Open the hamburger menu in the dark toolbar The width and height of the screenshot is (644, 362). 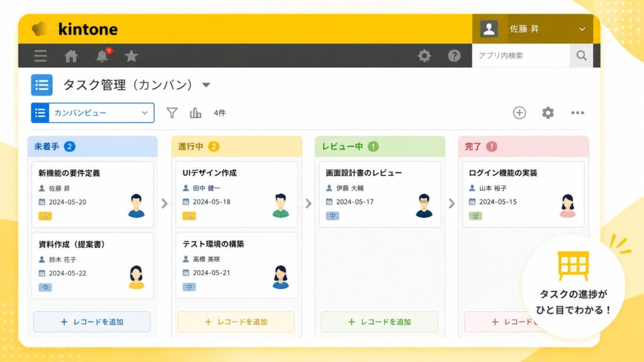pos(40,56)
